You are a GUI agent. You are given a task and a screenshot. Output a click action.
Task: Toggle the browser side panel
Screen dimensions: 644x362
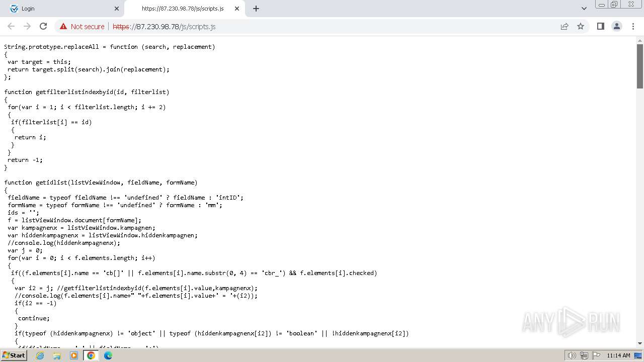tap(600, 26)
